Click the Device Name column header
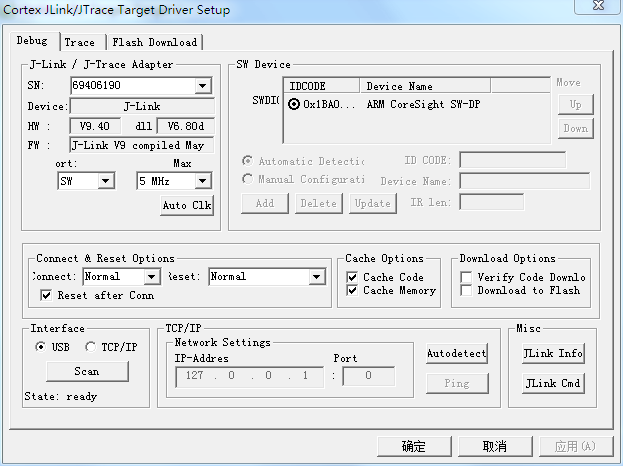The width and height of the screenshot is (623, 466). [x=425, y=86]
